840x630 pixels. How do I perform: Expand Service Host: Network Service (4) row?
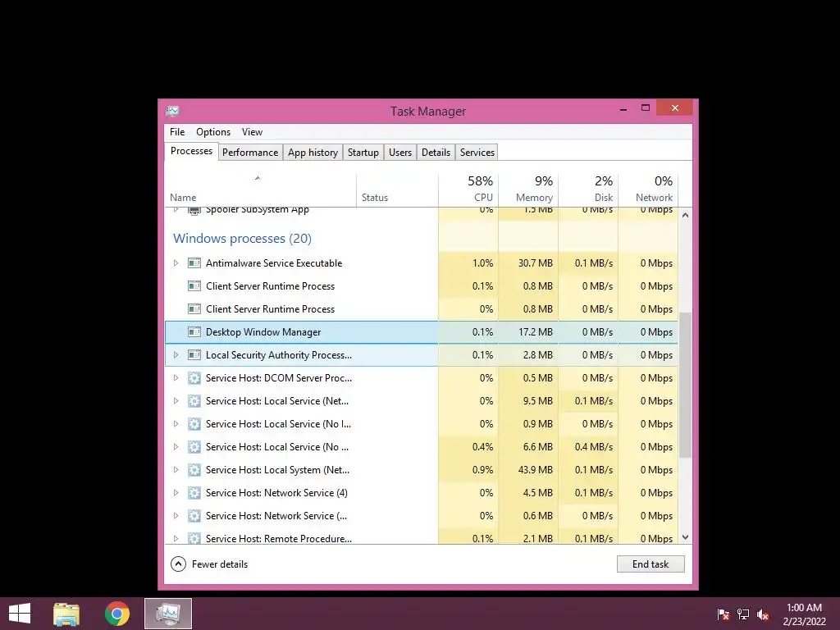tap(176, 493)
